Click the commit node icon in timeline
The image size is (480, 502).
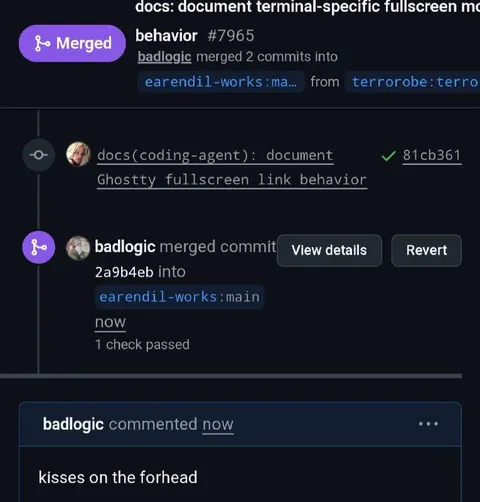(x=39, y=155)
